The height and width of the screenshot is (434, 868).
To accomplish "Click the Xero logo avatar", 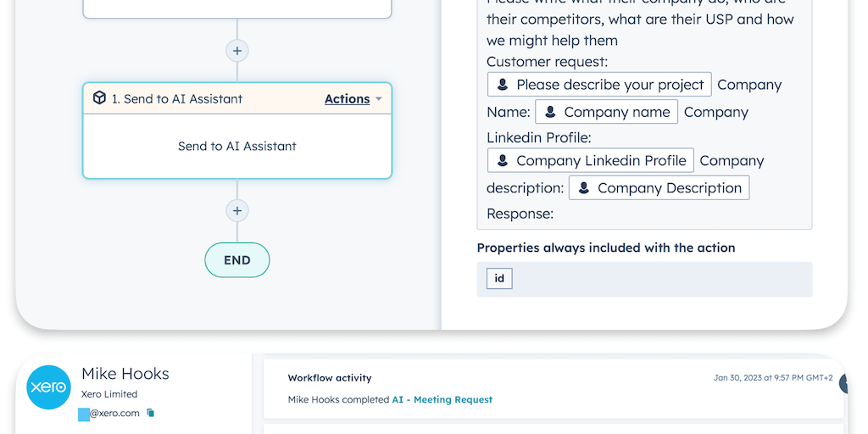I will click(x=48, y=387).
